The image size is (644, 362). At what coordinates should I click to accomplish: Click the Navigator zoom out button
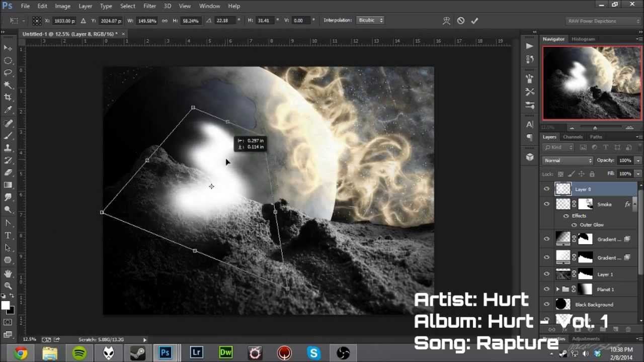572,128
